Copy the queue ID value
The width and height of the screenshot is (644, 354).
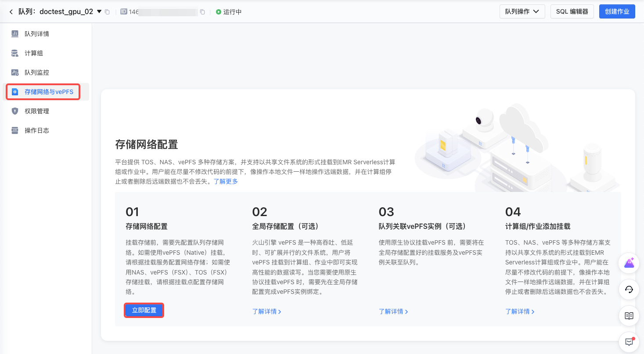pos(202,12)
